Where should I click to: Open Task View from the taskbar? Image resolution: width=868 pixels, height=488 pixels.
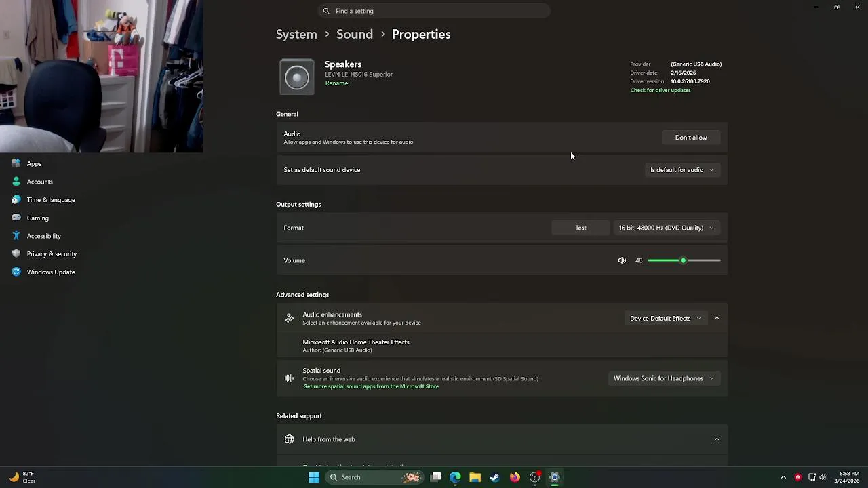(x=436, y=477)
